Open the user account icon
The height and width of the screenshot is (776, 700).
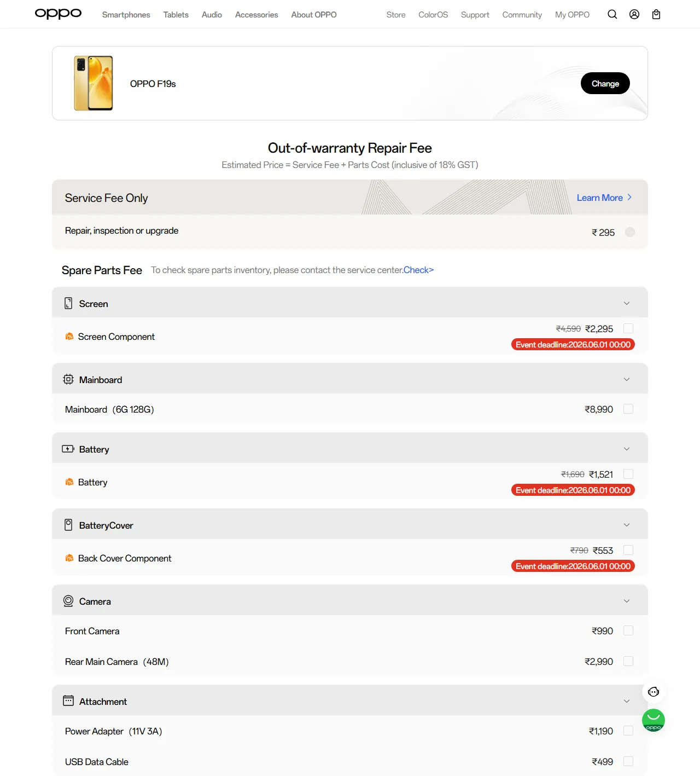pyautogui.click(x=634, y=14)
